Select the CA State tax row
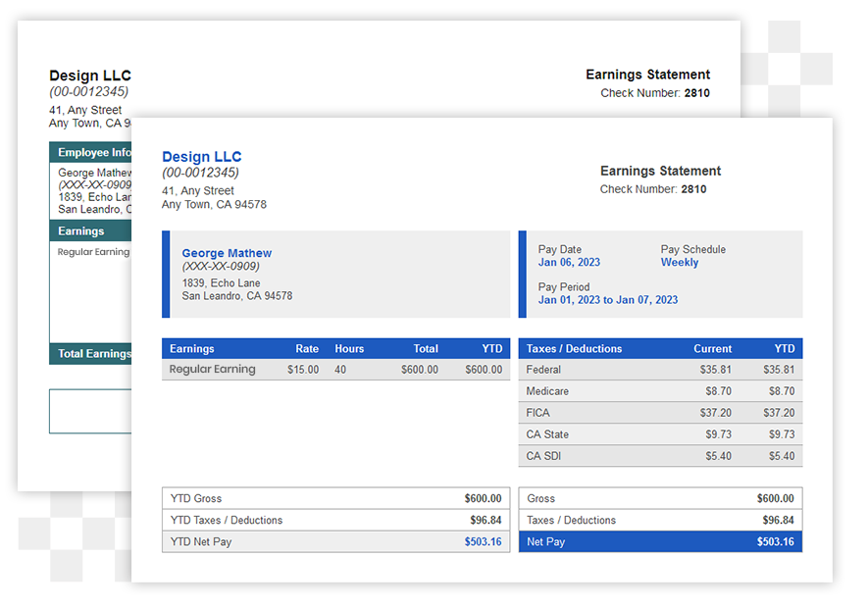Screen dimensions: 868x608 click(x=660, y=434)
